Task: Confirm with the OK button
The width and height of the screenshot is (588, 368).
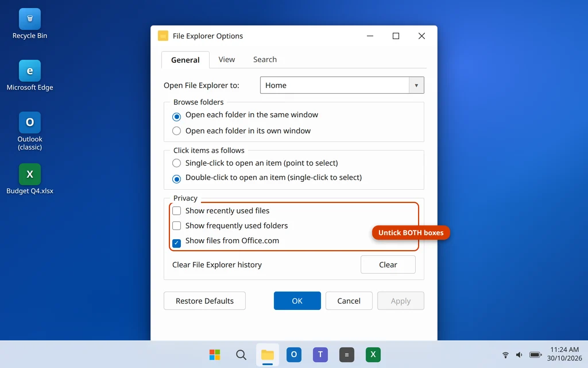Action: point(297,301)
